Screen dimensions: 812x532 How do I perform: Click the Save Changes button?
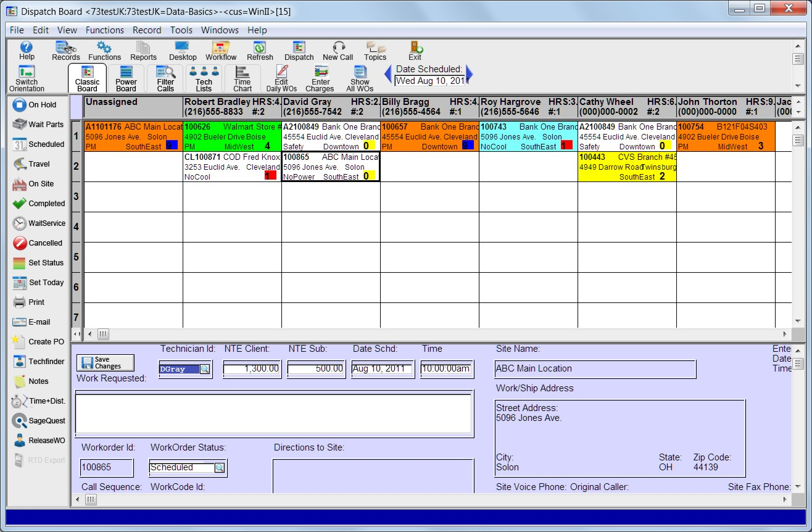(x=104, y=362)
